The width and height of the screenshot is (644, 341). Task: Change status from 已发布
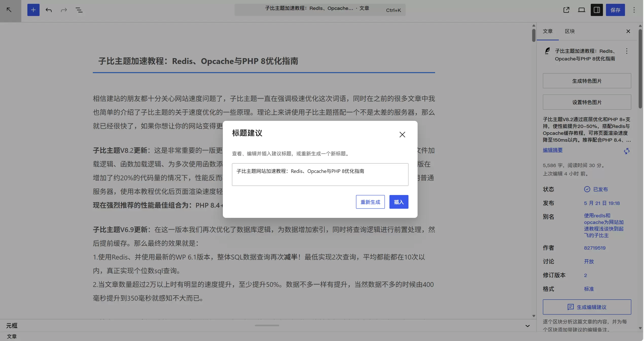click(x=596, y=189)
